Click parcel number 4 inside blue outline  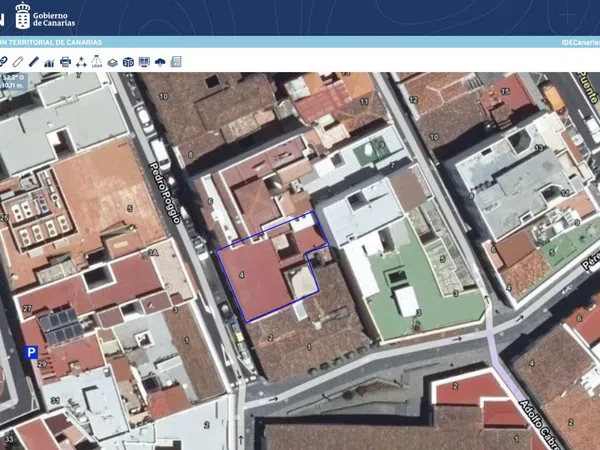[x=241, y=275]
